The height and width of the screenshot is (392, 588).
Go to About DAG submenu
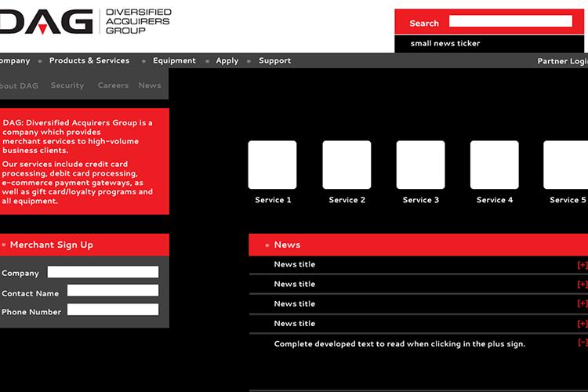pyautogui.click(x=19, y=86)
